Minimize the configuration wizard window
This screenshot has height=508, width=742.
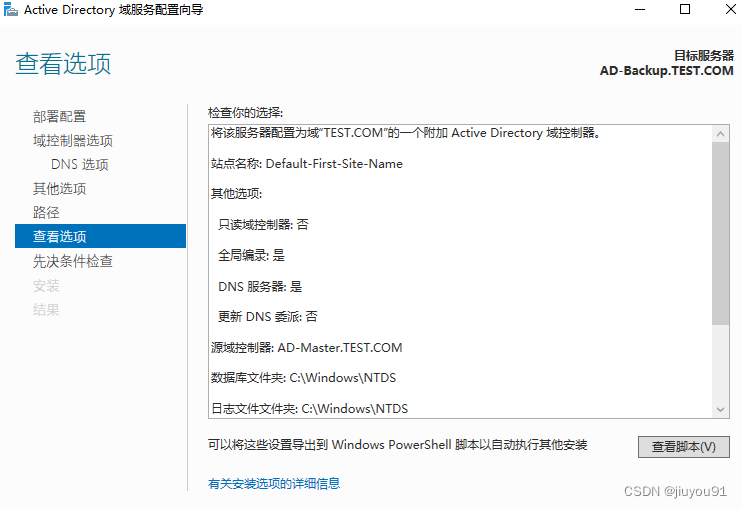coord(640,9)
